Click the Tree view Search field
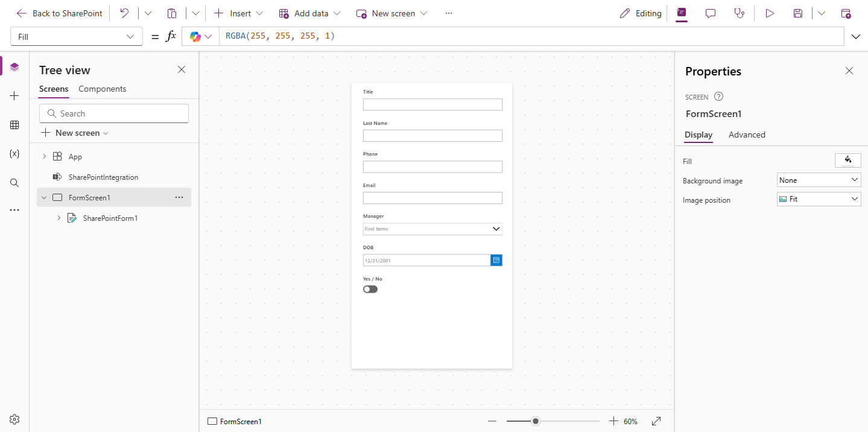Screen dimensions: 868x432 pos(114,113)
